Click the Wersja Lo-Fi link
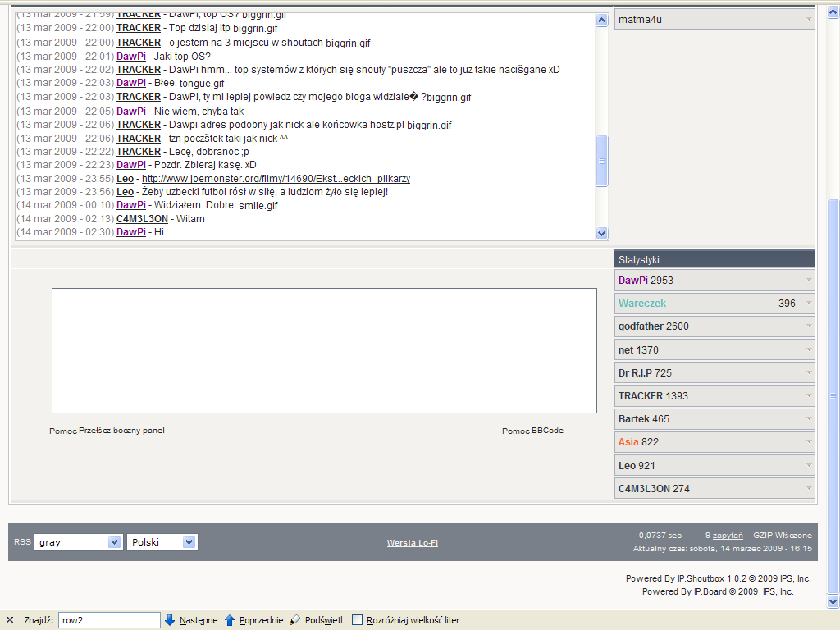Screen dimensions: 840x630 [x=412, y=543]
